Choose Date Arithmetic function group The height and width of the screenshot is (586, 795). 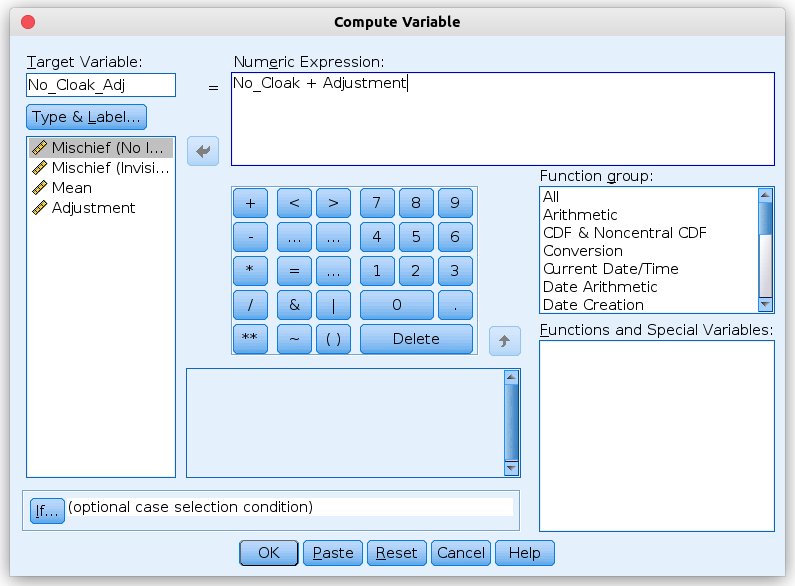pyautogui.click(x=650, y=287)
